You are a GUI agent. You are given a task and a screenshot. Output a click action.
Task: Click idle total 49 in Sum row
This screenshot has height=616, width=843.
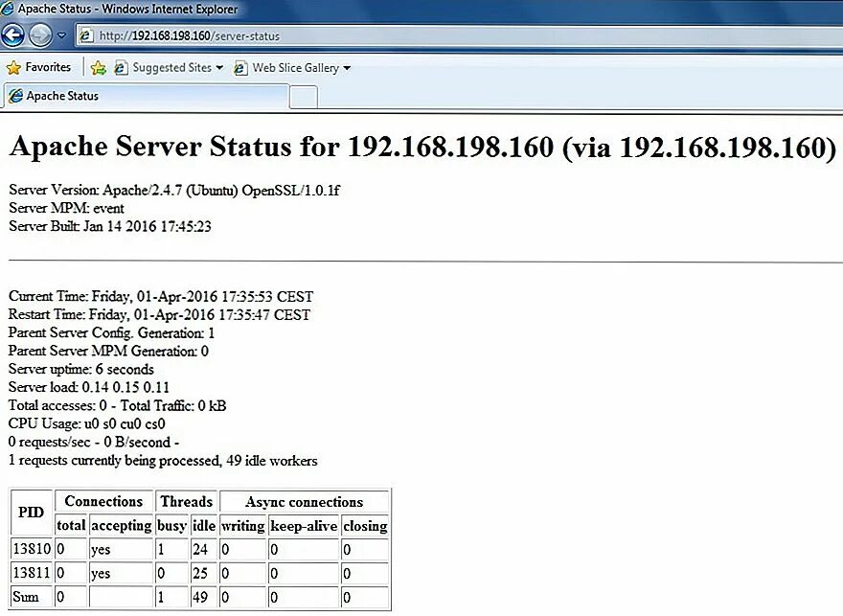point(204,597)
